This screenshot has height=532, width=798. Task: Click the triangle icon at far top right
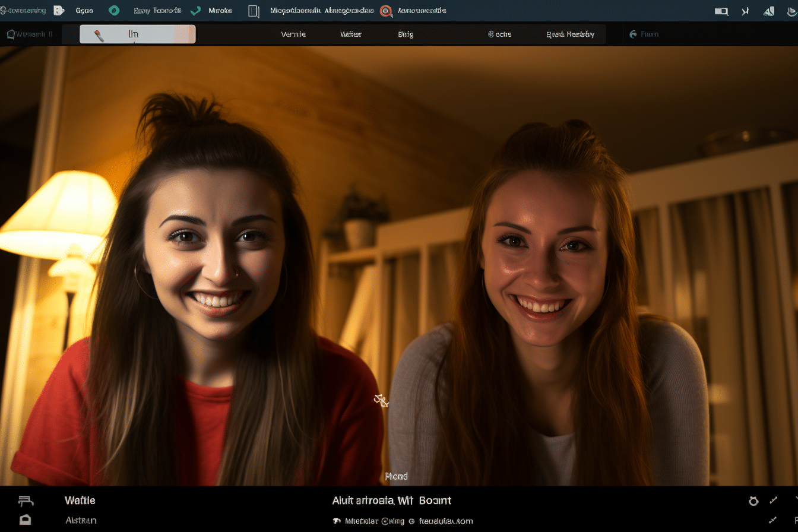(x=769, y=11)
